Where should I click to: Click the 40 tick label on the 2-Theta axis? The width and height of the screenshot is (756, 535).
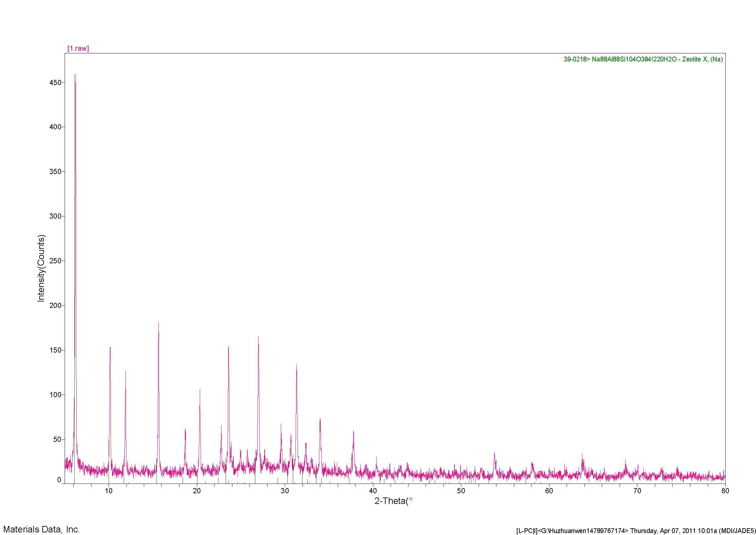click(x=373, y=491)
